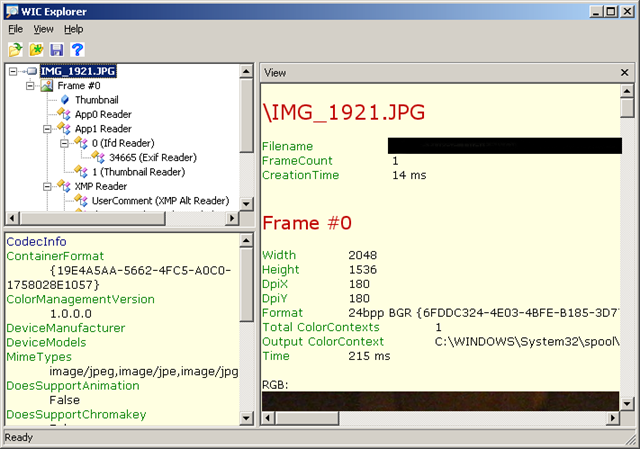Click View panel scroll down arrow

point(627,404)
